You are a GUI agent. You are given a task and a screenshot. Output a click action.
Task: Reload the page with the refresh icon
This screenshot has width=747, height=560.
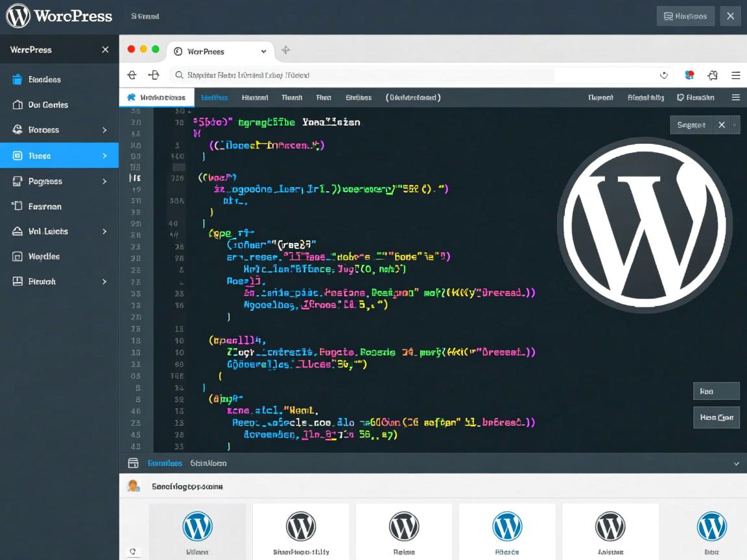(663, 75)
